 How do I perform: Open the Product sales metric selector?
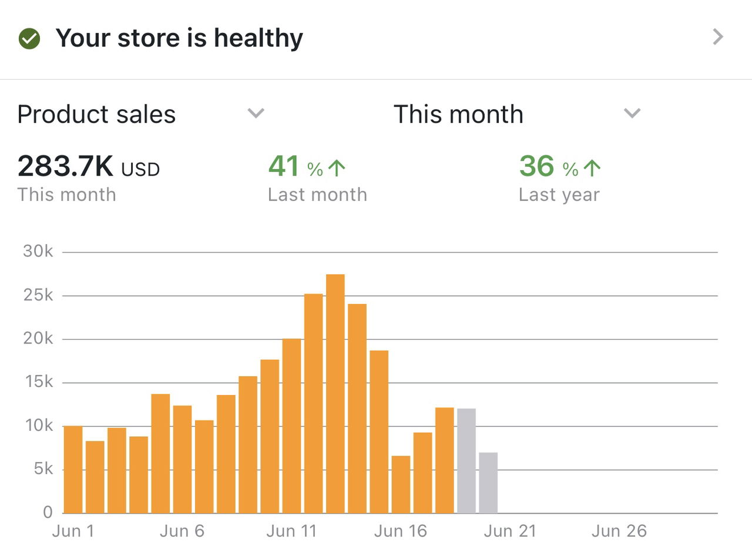coord(97,114)
